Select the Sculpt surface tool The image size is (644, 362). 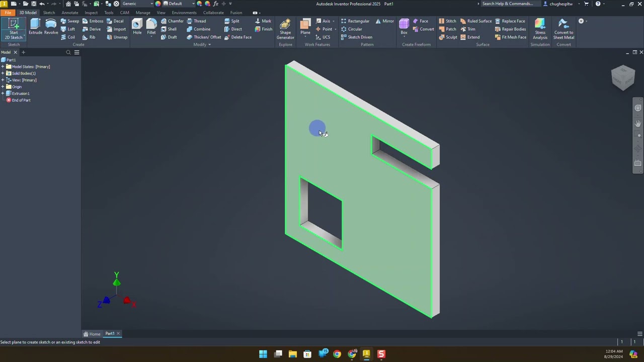point(448,37)
